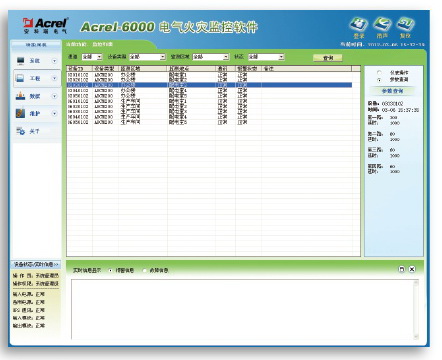Image resolution: width=442 pixels, height=360 pixels.
Task: Close the real-time info panel with X
Action: 412,269
